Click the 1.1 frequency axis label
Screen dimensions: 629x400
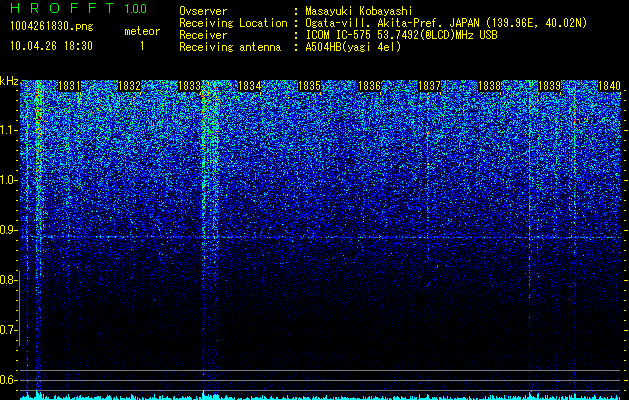point(7,130)
